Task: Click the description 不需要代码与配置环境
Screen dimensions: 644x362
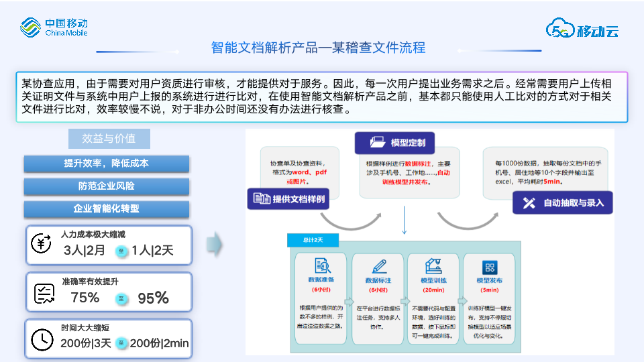Action: 434,322
